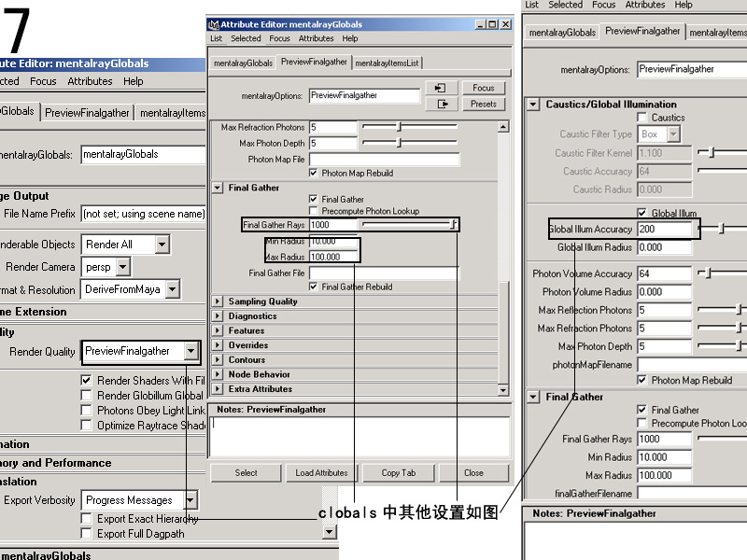
Task: Open the Render Quality dropdown
Action: (190, 352)
